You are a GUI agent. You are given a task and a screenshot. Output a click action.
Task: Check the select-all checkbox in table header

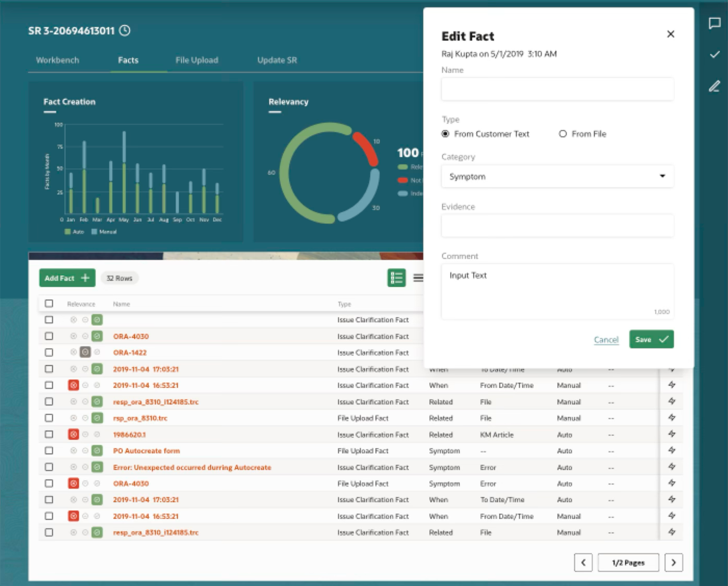pos(49,303)
